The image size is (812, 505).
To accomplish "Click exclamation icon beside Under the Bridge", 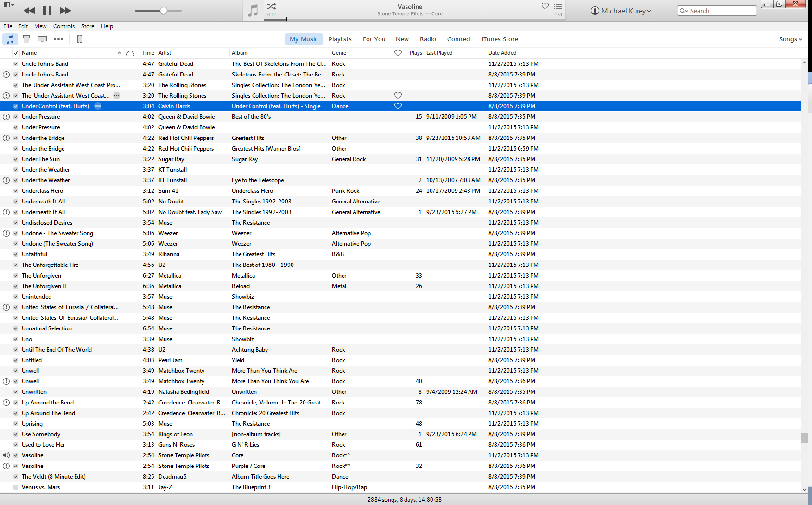I will 6,138.
